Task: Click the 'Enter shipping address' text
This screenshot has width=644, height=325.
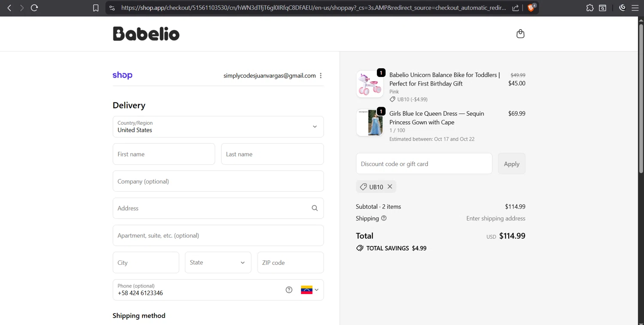Action: [496, 218]
